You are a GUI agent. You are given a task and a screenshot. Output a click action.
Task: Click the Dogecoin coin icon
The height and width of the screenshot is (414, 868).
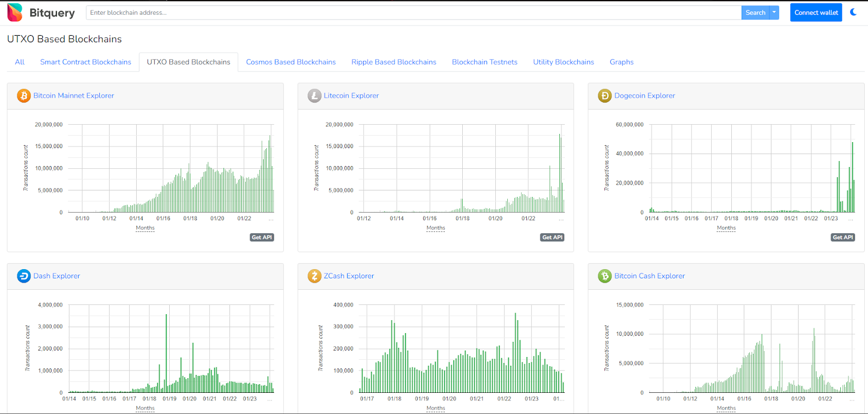[x=605, y=95]
